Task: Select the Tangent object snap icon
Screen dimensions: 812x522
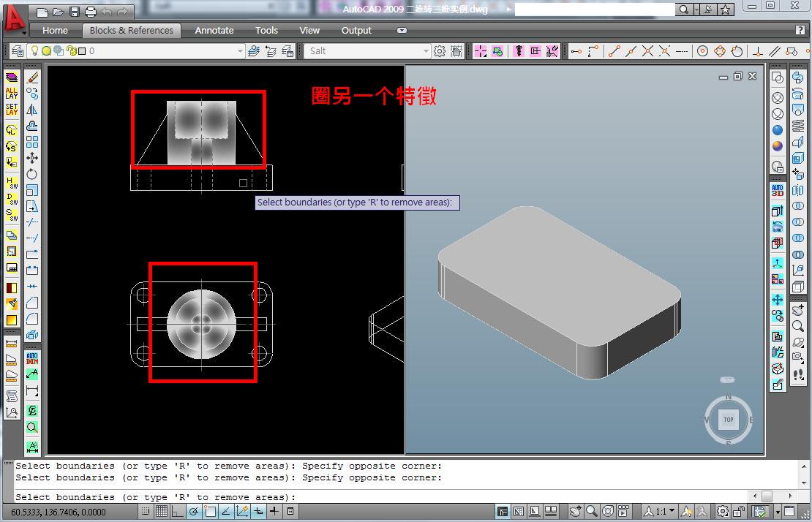Action: 737,50
